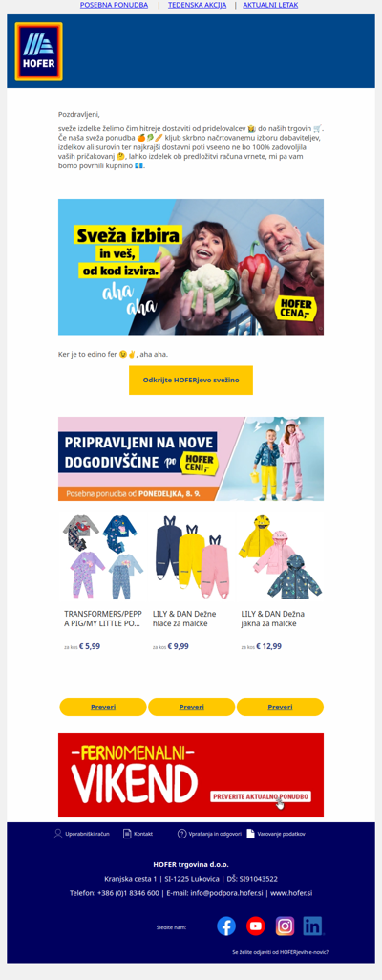This screenshot has width=382, height=980.
Task: Open the POSEBNA PONUDBA top link
Action: 115,5
